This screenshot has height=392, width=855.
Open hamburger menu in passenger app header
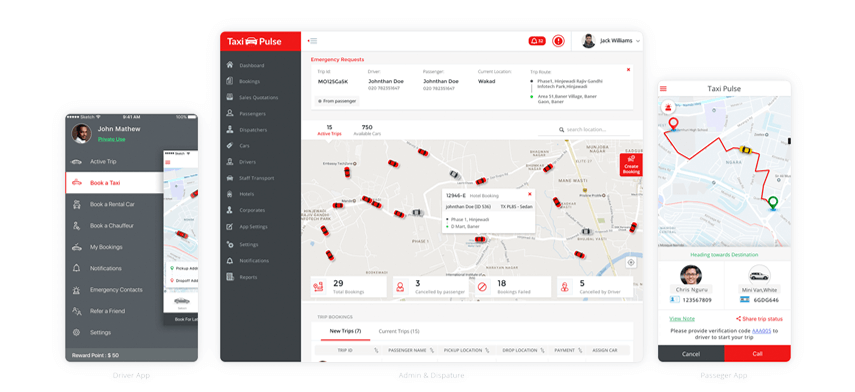coord(664,88)
